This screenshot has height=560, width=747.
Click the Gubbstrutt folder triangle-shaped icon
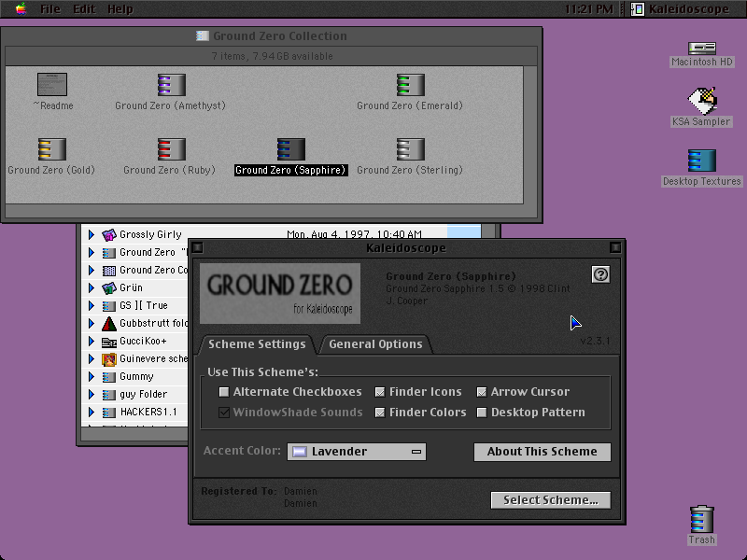(109, 323)
